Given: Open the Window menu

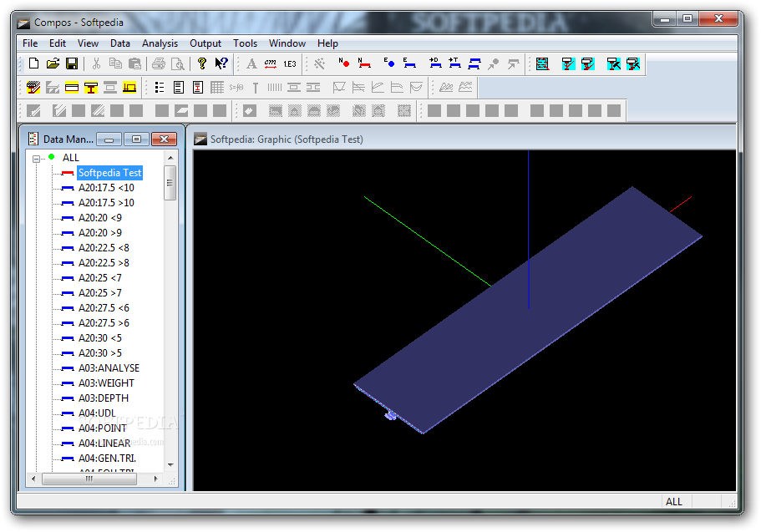Looking at the screenshot, I should click(x=287, y=43).
